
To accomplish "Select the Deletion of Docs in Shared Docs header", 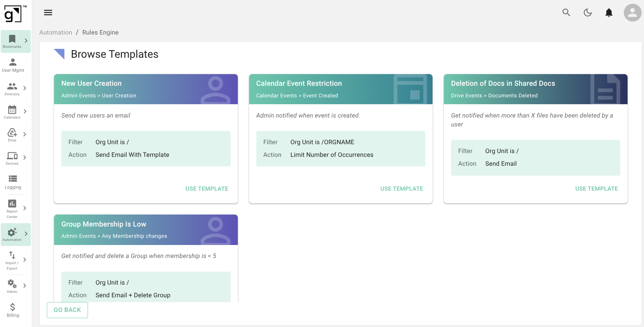I will click(x=536, y=89).
